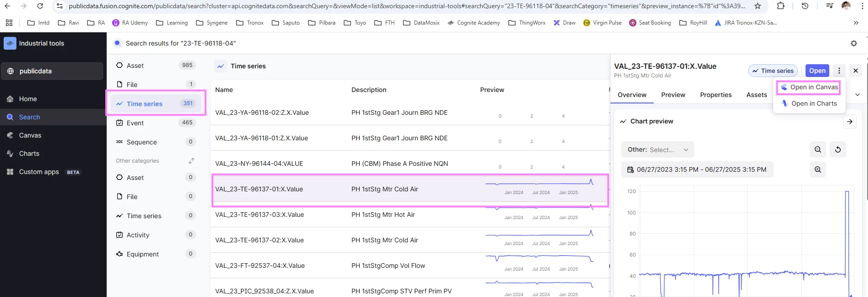Open the browser extensions puzzle icon
Screen dimensions: 868x297
tap(781, 6)
